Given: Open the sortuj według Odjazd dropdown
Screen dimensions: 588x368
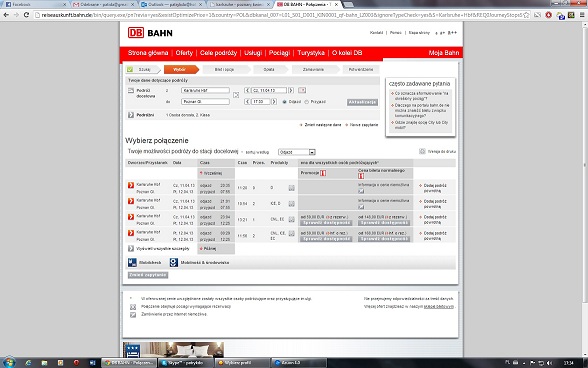Looking at the screenshot, I should 297,152.
